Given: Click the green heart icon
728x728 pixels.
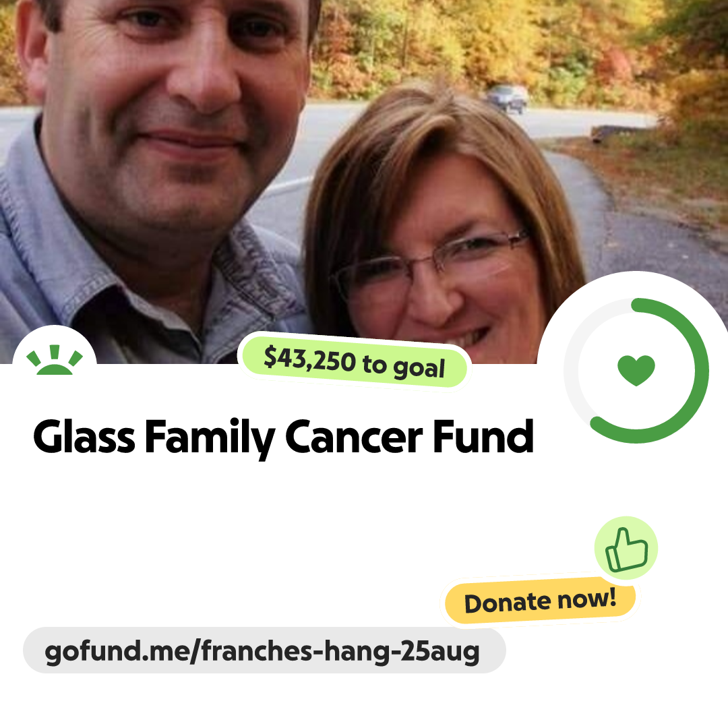Looking at the screenshot, I should [x=636, y=370].
